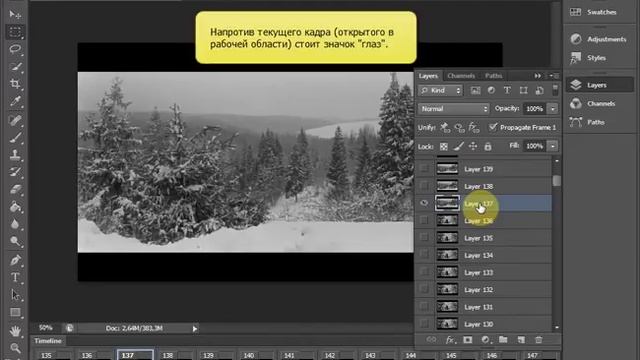Select the Move tool
This screenshot has height=360, width=640.
point(15,15)
